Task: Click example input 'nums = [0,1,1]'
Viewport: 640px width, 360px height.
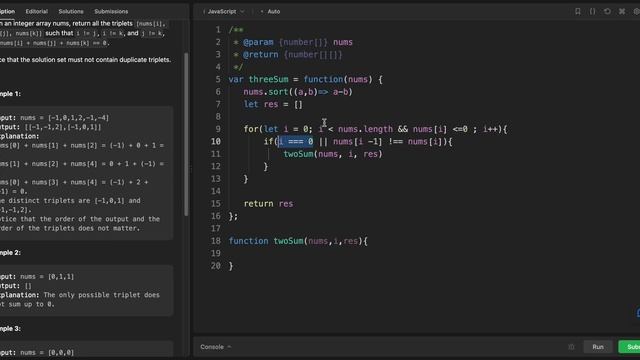Action: click(47, 277)
